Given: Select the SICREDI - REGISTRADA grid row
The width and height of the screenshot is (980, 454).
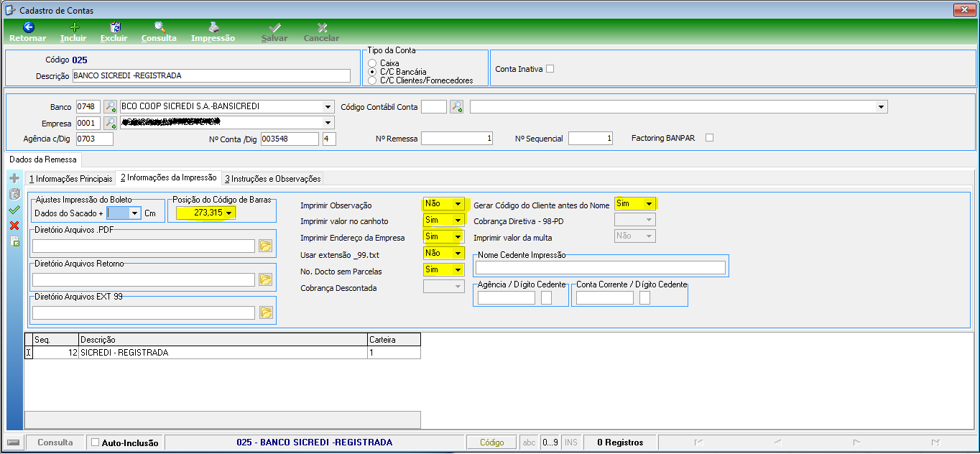Looking at the screenshot, I should pyautogui.click(x=222, y=353).
